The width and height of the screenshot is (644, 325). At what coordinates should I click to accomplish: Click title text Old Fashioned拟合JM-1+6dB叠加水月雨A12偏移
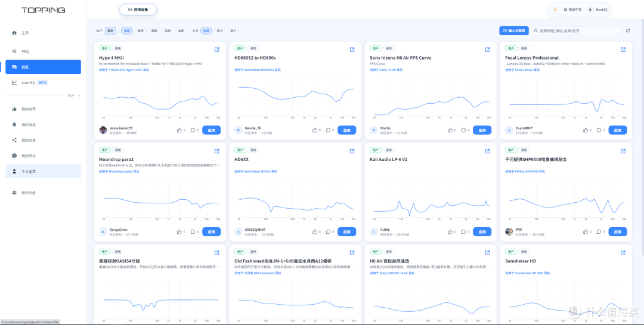[x=283, y=261]
